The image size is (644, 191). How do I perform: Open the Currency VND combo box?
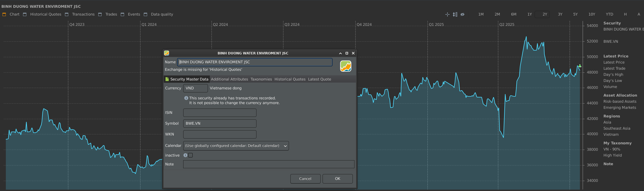[195, 88]
